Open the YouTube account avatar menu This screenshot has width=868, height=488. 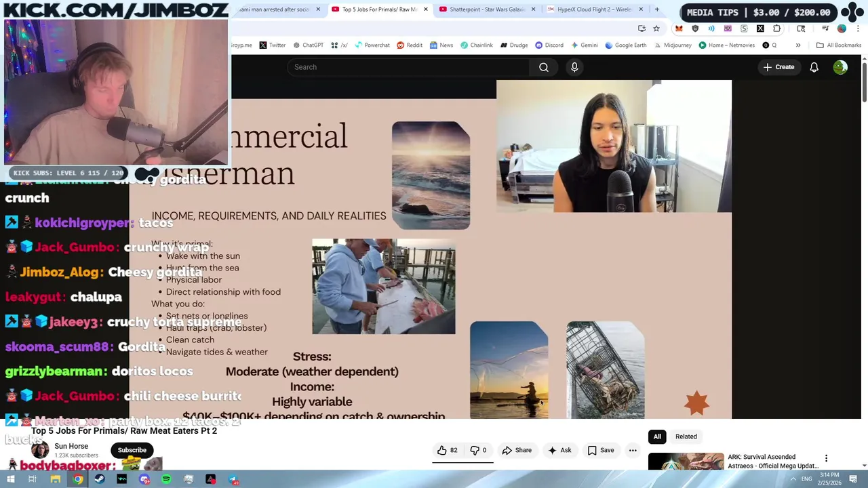840,67
